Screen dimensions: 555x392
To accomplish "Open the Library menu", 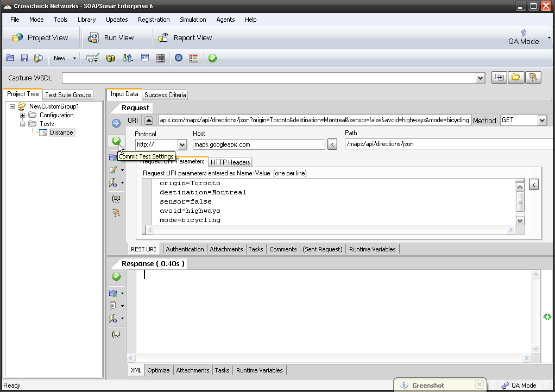I will click(x=87, y=20).
